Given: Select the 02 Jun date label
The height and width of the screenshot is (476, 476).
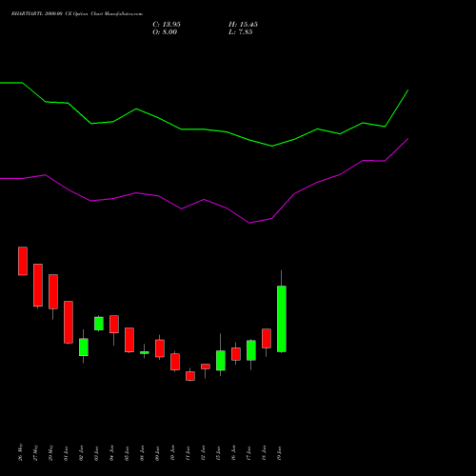Looking at the screenshot, I should (82, 453).
